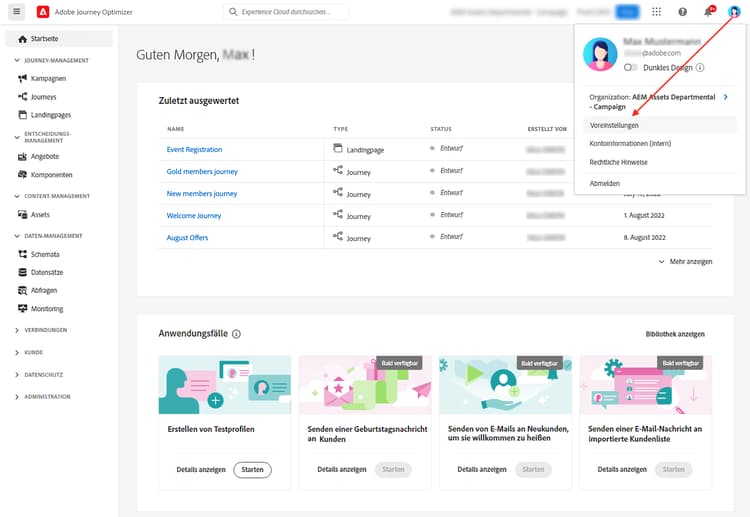Collapse the Entscheidungsmanagement section
750x517 pixels.
pyautogui.click(x=17, y=137)
